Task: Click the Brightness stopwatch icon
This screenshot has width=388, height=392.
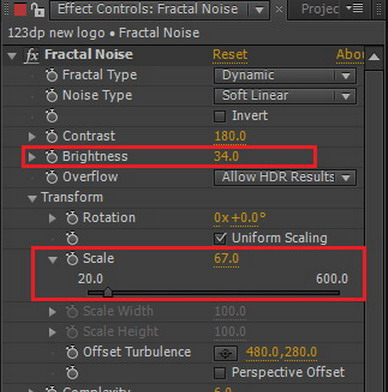Action: click(52, 157)
